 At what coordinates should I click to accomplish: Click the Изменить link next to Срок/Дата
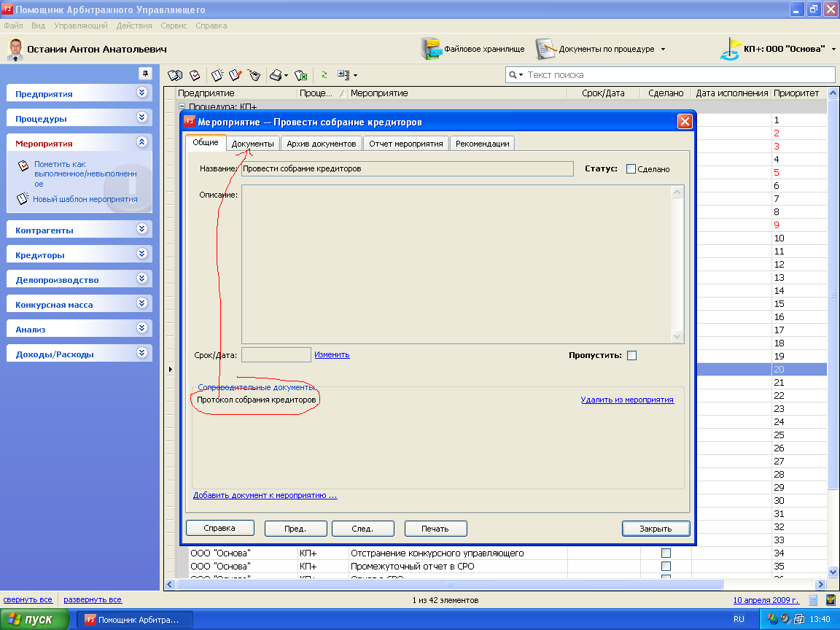[x=332, y=354]
